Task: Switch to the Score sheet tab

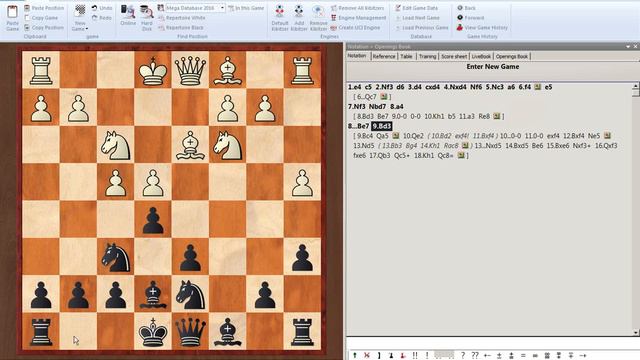Action: click(454, 56)
